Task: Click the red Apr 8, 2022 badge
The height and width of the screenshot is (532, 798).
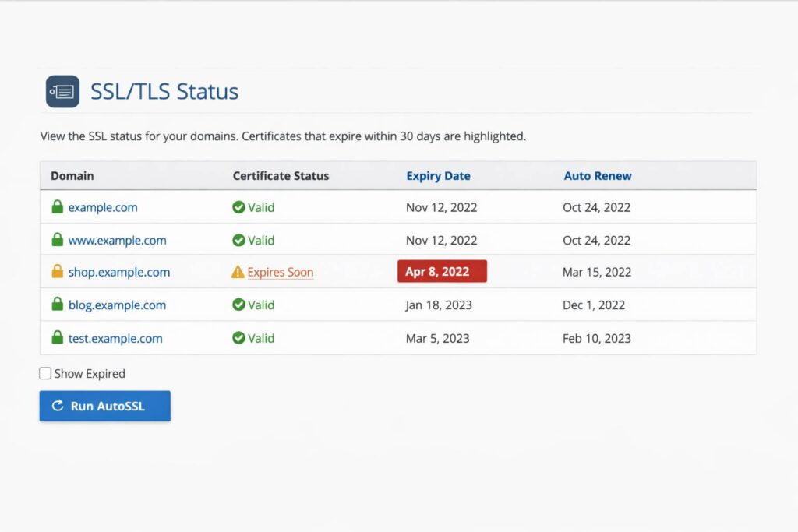Action: 442,272
